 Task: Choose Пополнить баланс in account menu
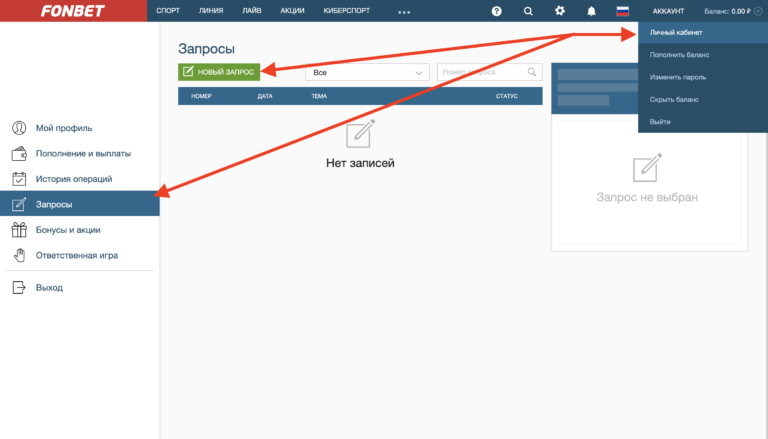[703, 55]
